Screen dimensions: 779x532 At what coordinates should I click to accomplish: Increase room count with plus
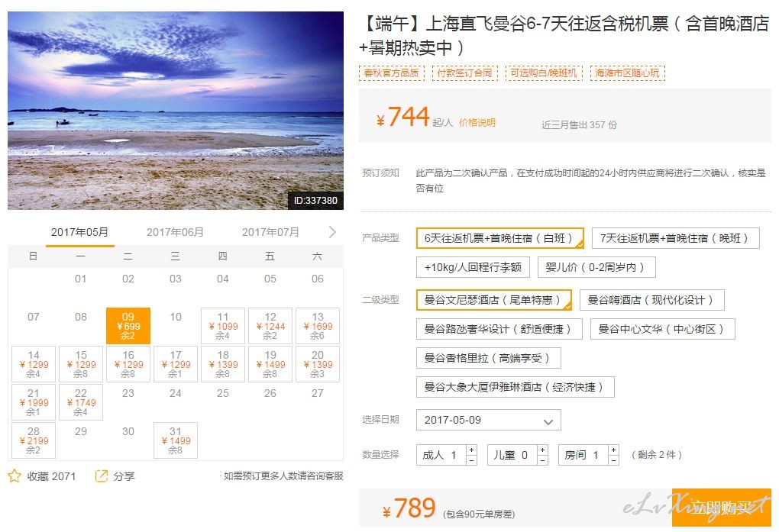tap(613, 450)
